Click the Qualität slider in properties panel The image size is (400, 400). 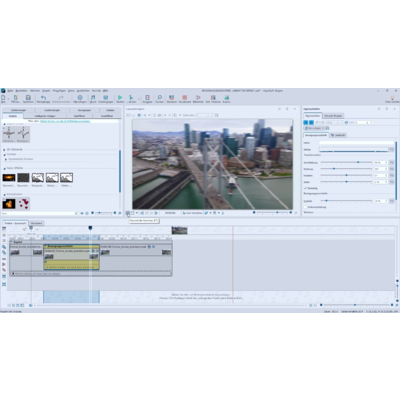click(x=346, y=201)
